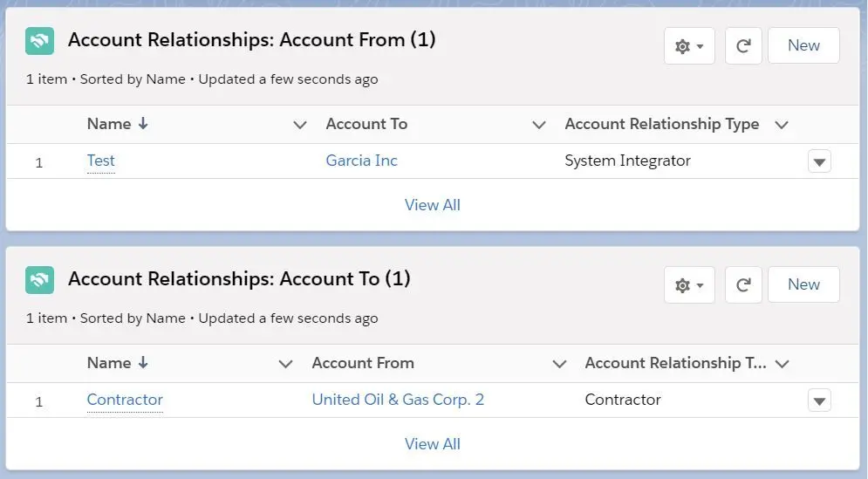Click New button in Account To list

click(803, 284)
